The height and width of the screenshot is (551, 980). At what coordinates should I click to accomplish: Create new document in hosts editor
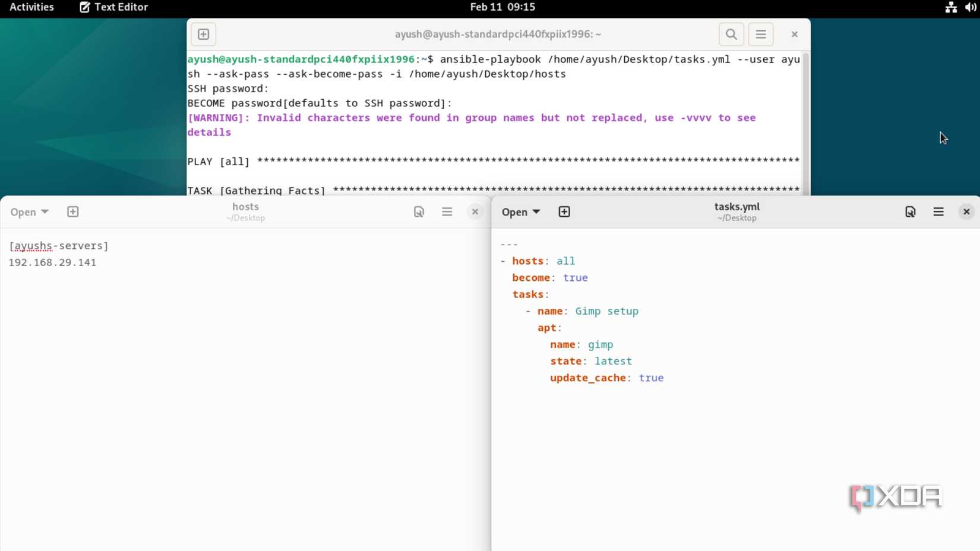coord(72,212)
